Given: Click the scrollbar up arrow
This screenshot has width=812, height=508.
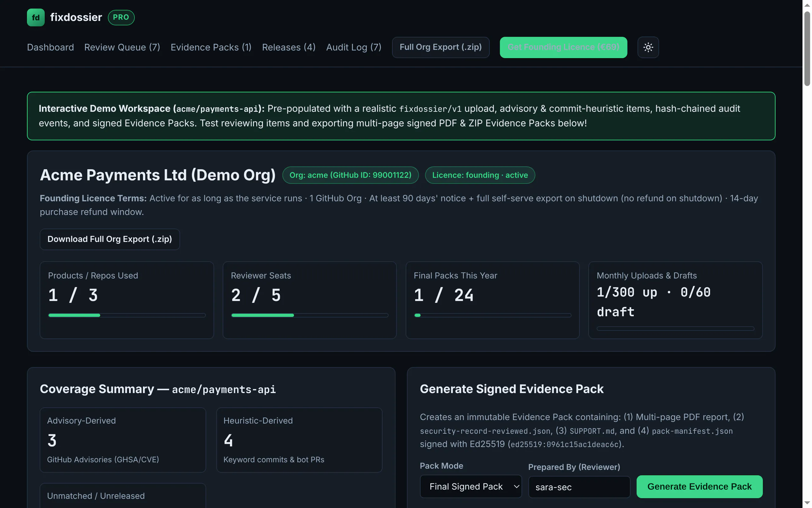Looking at the screenshot, I should click(x=807, y=5).
